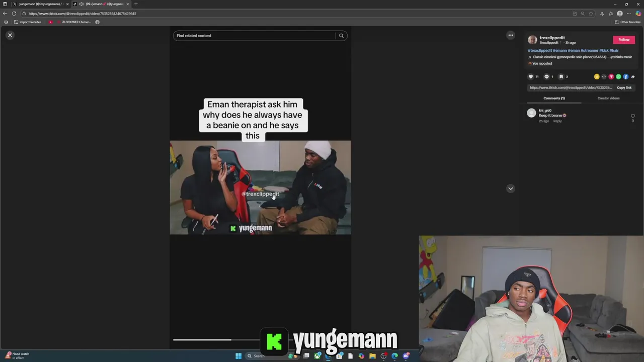The image size is (644, 362).
Task: Switch to Comments (1) tab
Action: (x=554, y=99)
